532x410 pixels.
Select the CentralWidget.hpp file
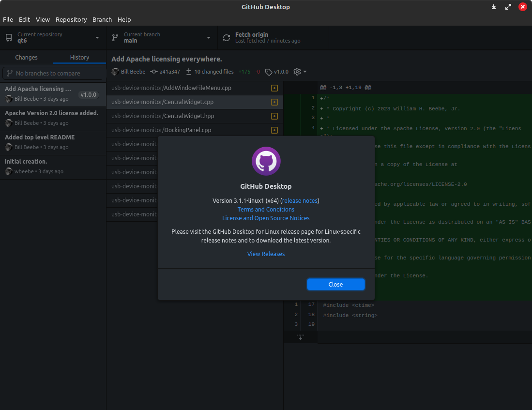tap(195, 116)
